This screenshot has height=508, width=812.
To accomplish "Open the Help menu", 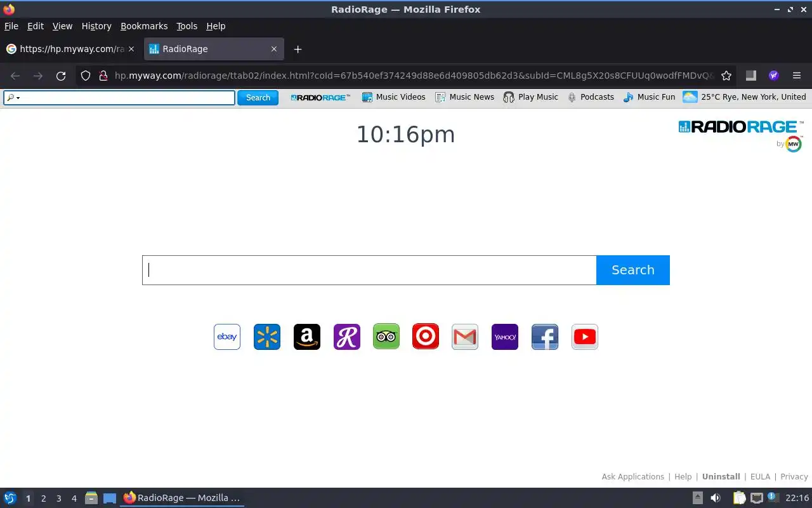I will coord(216,26).
